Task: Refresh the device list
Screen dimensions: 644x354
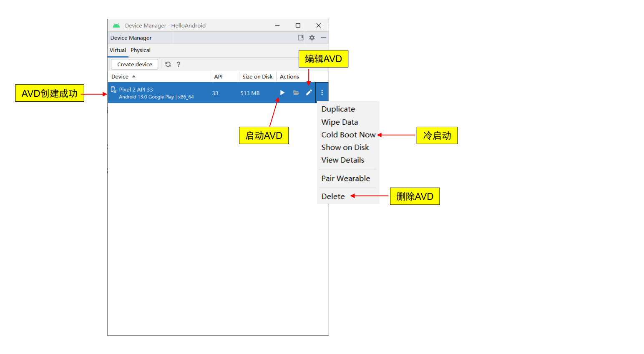Action: tap(168, 64)
